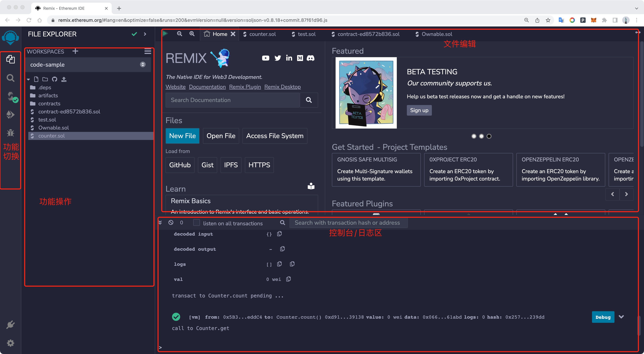Click the zoom in magnifier icon
Viewport: 644px width, 354px height.
pos(192,34)
